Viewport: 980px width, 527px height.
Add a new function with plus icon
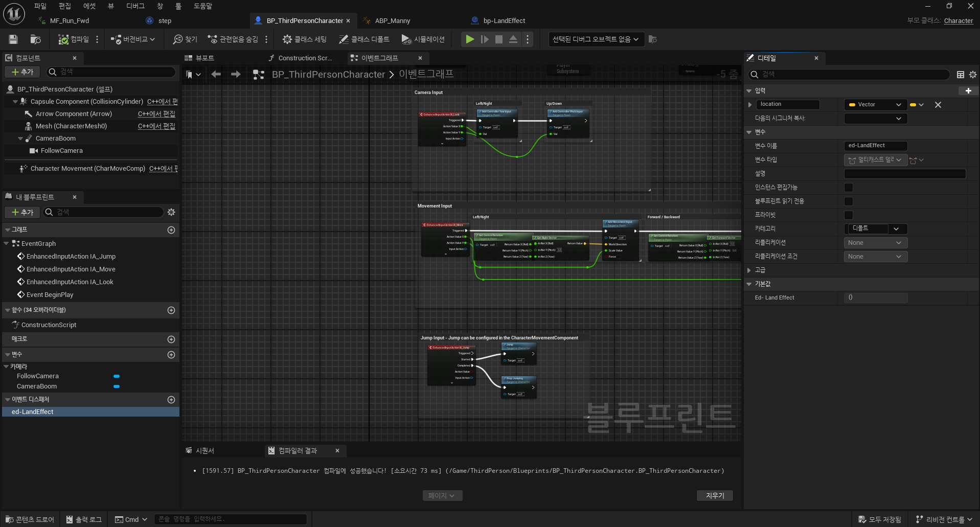pos(171,310)
